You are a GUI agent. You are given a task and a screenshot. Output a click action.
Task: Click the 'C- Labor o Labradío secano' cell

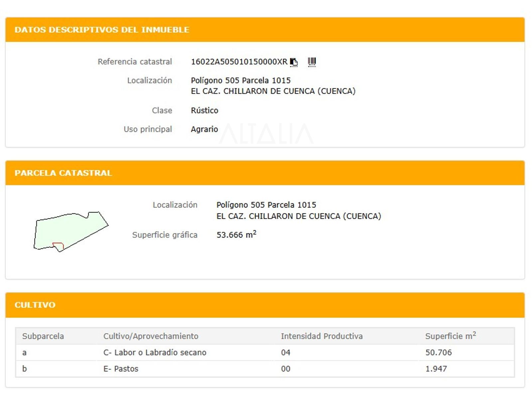pos(155,352)
